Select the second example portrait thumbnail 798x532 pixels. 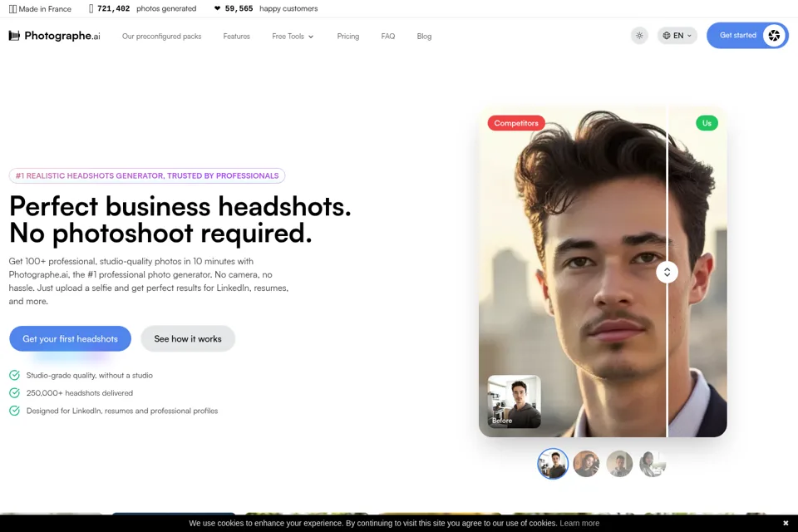[586, 464]
